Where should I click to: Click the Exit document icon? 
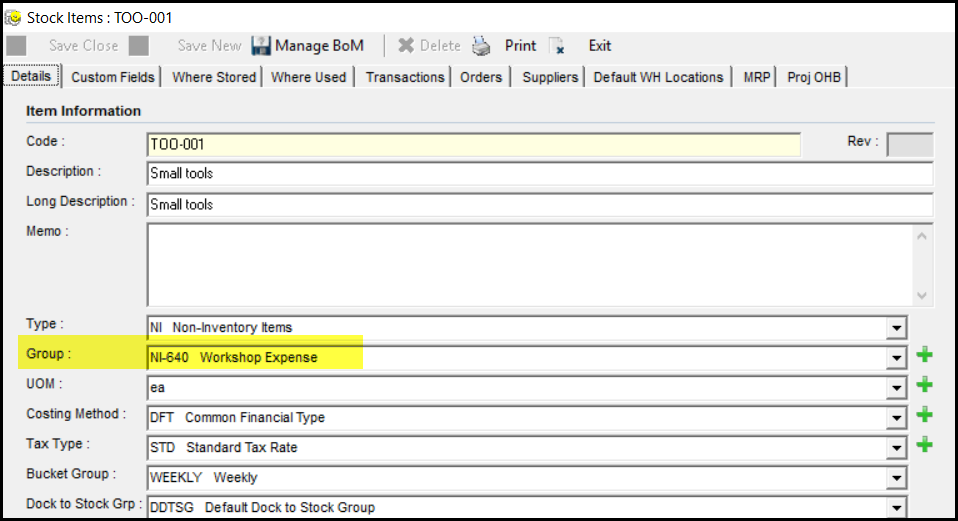tap(558, 46)
